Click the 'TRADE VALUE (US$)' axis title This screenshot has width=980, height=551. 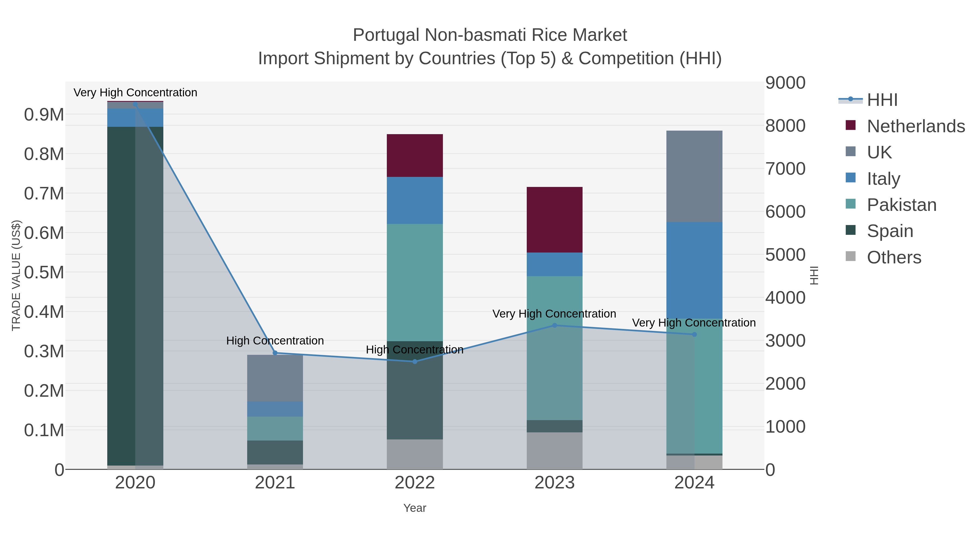pos(16,275)
